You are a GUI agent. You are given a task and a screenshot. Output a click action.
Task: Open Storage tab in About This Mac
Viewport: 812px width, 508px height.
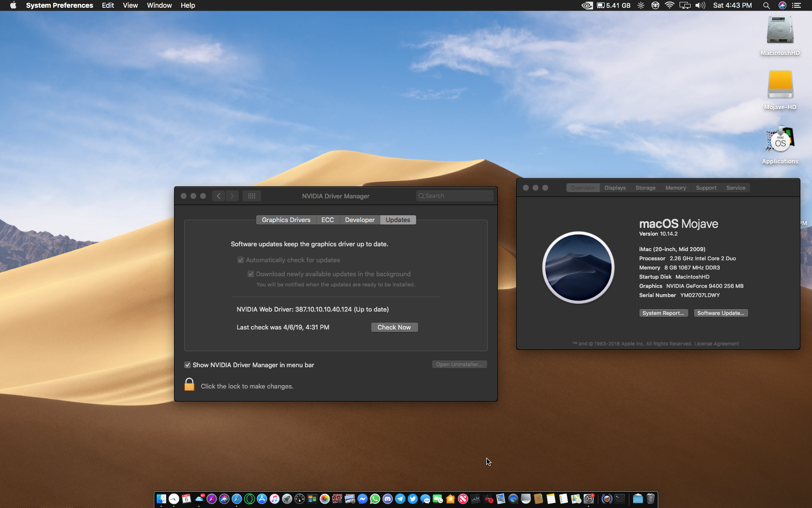pyautogui.click(x=646, y=188)
